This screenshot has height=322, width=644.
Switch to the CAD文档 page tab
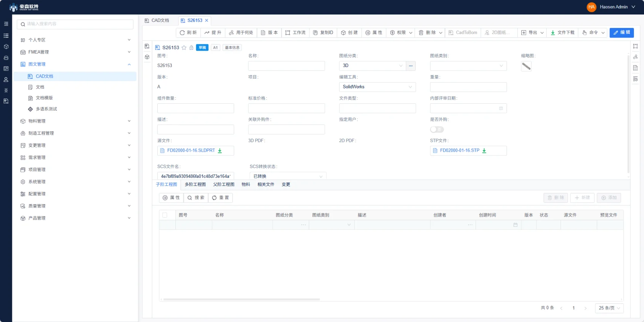(x=157, y=20)
